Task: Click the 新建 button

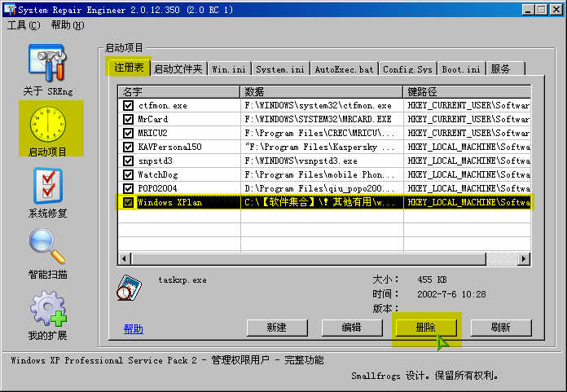Action: pos(276,328)
